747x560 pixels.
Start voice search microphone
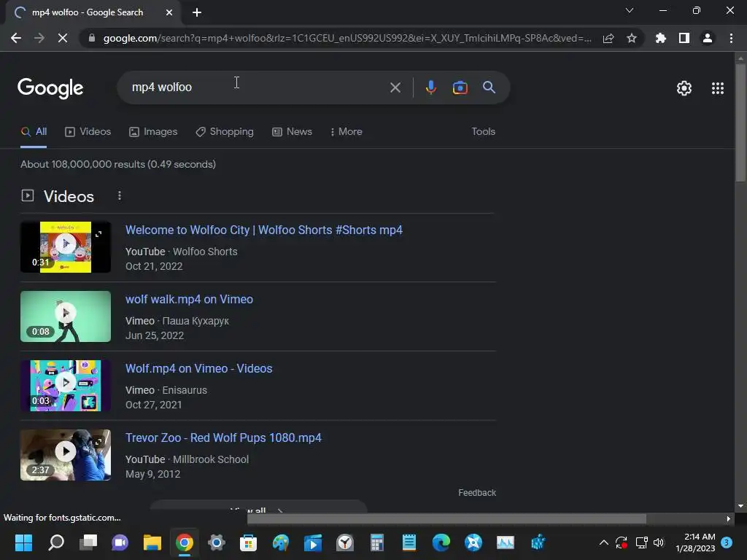[430, 87]
